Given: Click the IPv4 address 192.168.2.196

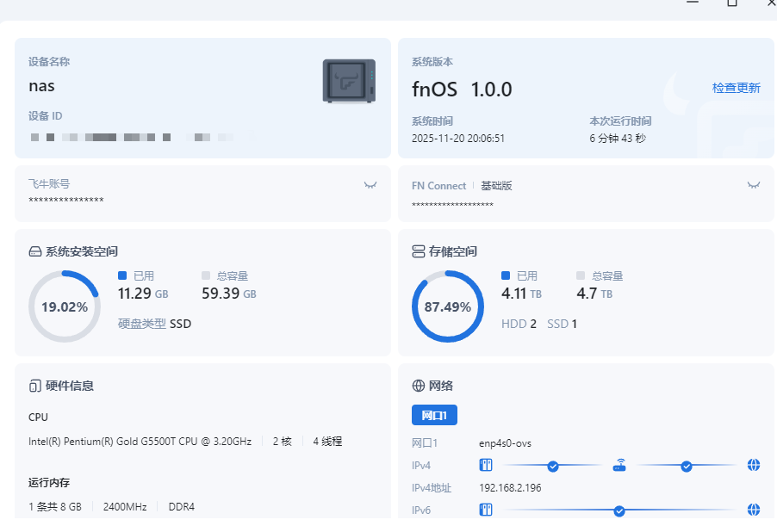Looking at the screenshot, I should (508, 488).
